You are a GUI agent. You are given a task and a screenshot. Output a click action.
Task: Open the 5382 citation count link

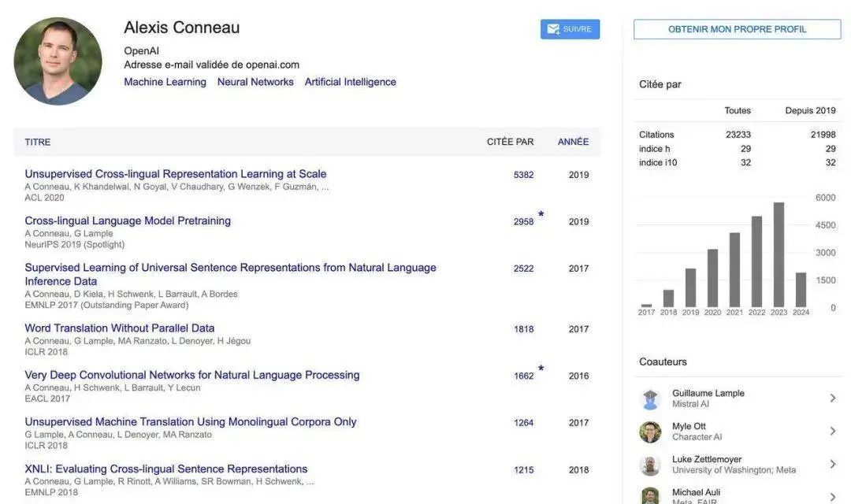[523, 175]
